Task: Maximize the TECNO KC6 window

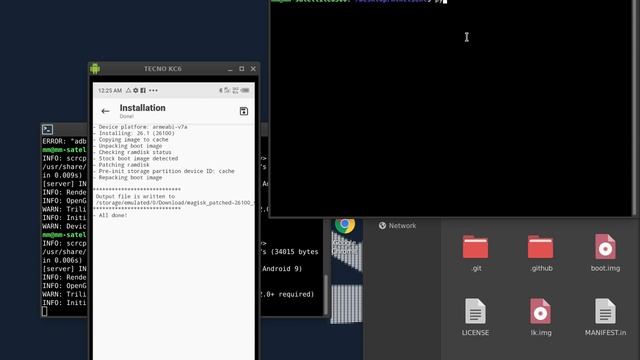Action: click(242, 69)
